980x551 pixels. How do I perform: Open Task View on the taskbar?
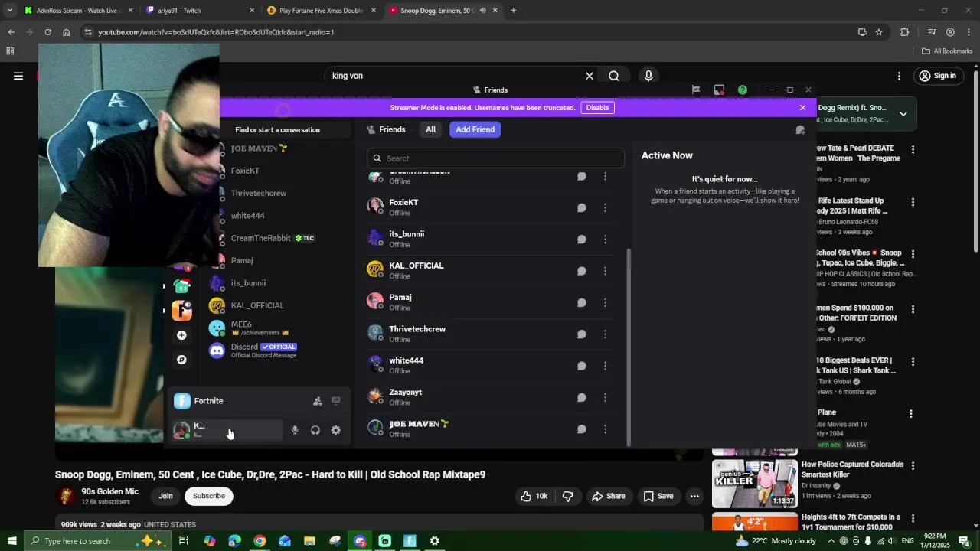point(184,541)
